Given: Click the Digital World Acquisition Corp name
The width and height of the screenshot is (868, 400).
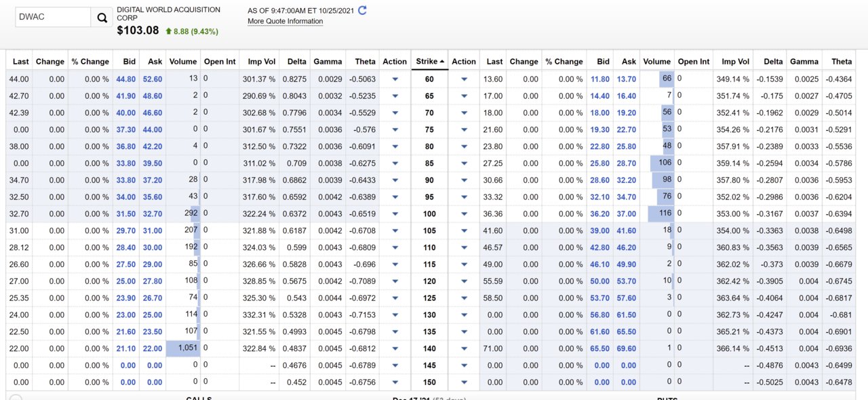Looking at the screenshot, I should tap(169, 14).
